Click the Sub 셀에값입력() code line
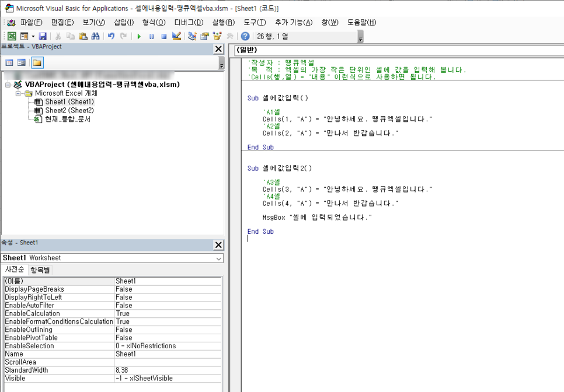 click(278, 98)
